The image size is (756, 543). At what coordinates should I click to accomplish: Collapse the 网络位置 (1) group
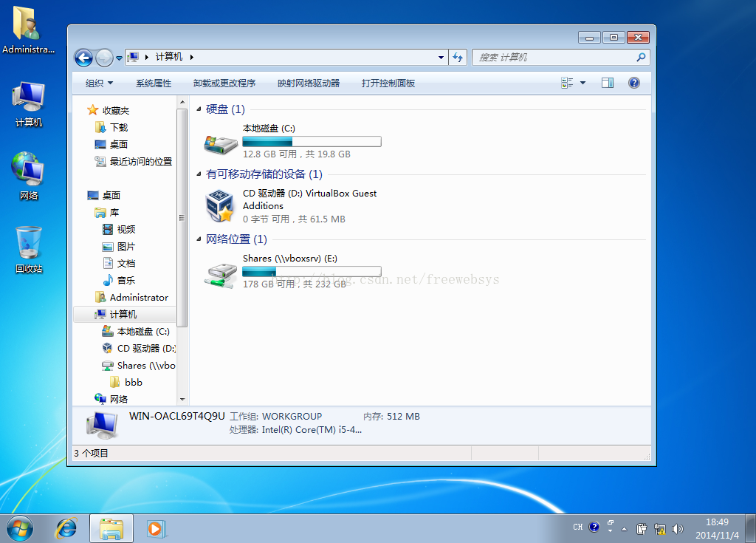click(x=199, y=239)
